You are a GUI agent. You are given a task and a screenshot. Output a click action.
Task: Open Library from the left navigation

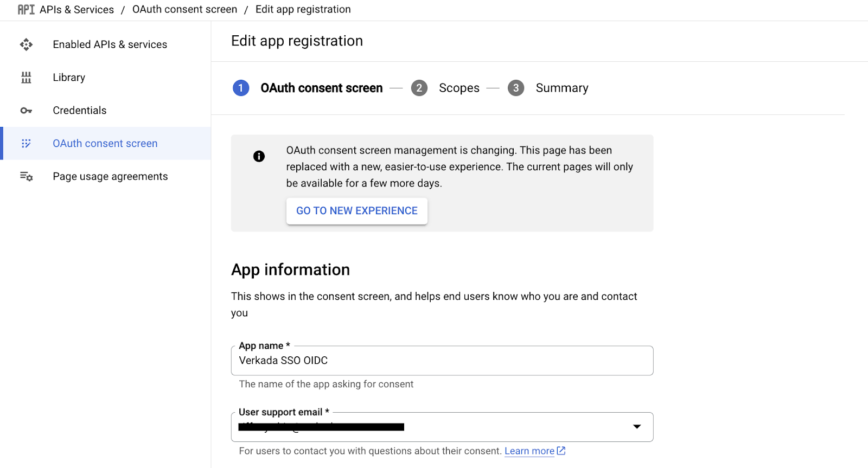coord(69,78)
